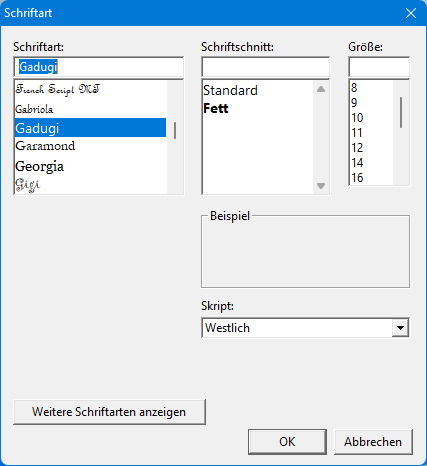The image size is (427, 466).
Task: Select font size 16
Action: [371, 178]
